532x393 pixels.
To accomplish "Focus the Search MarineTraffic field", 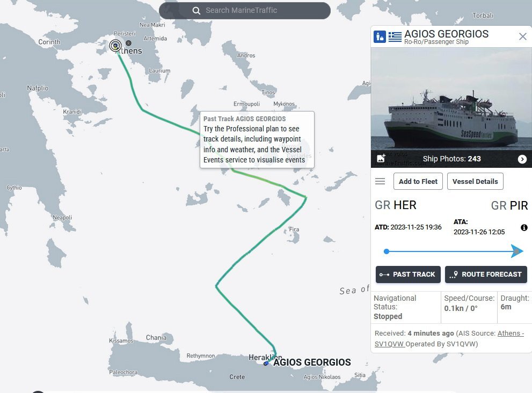I will pos(252,11).
